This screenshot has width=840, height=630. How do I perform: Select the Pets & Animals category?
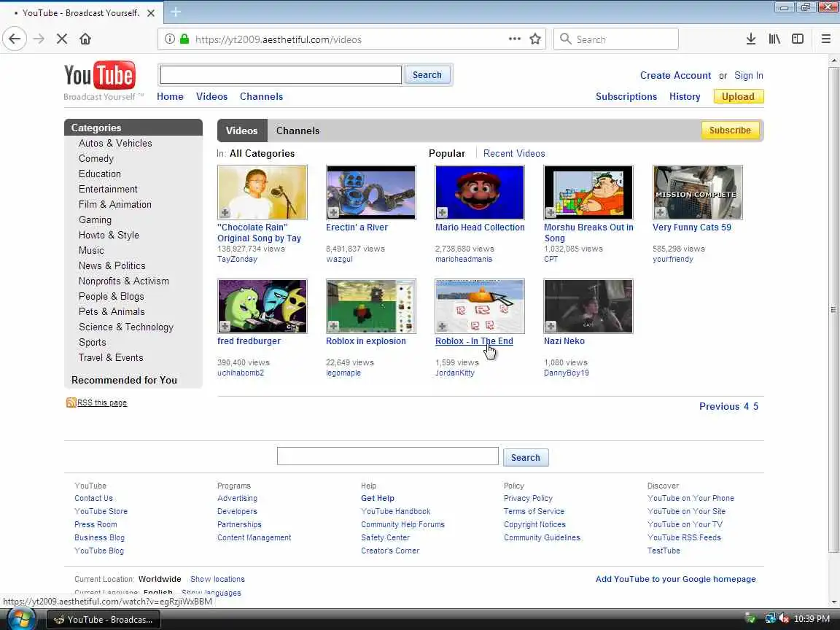pyautogui.click(x=112, y=311)
